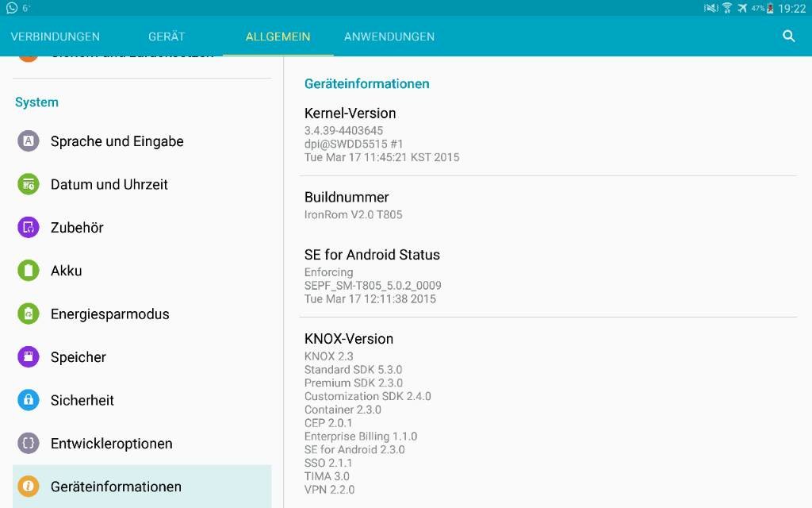Tap the Premium SDK 2.3.0 line
This screenshot has height=508, width=812.
click(354, 383)
